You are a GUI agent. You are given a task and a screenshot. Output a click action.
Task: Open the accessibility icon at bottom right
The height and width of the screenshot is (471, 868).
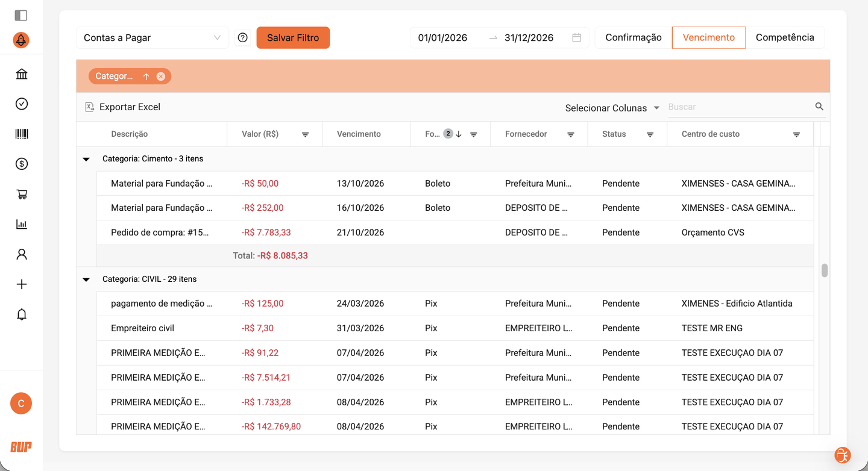[x=843, y=455]
